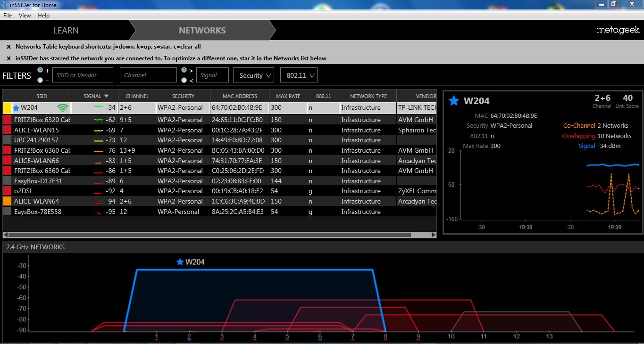Open the 802.11 filter dropdown

[299, 75]
